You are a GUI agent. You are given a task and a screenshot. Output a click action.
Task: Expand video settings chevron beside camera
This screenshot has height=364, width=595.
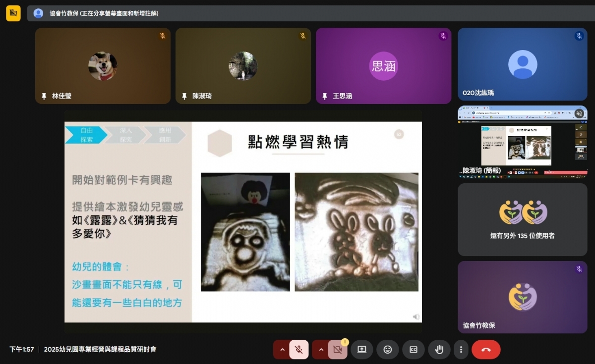click(321, 350)
